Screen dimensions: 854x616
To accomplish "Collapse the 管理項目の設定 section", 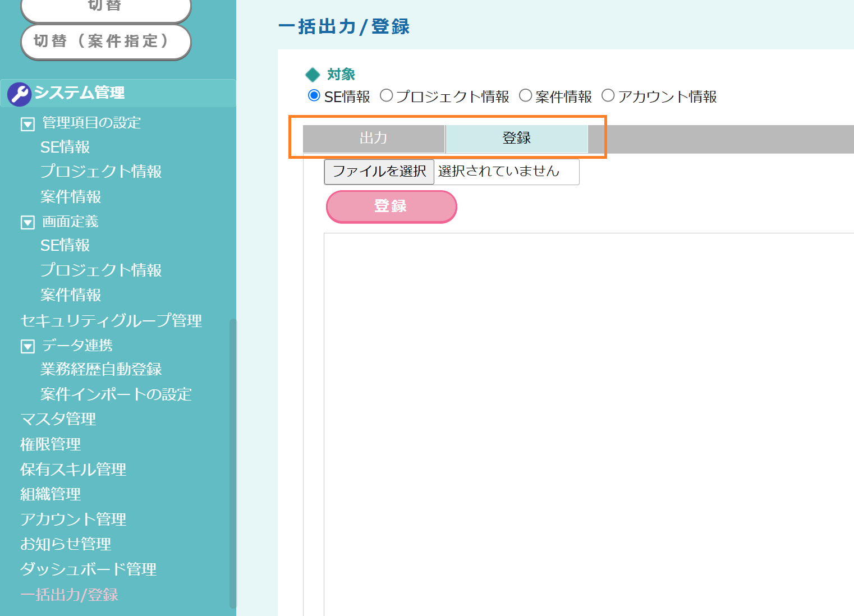I will click(27, 124).
